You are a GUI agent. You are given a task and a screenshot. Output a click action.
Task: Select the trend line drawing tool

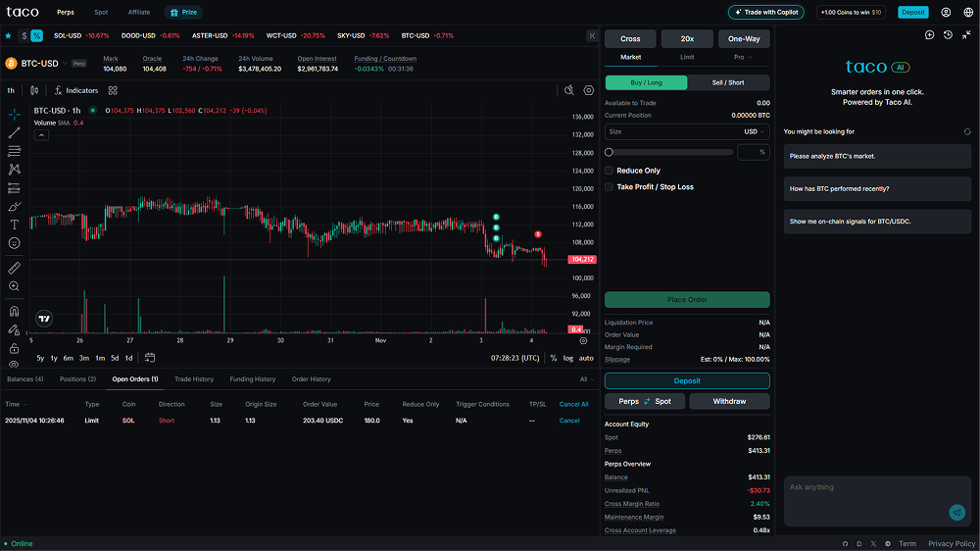14,132
